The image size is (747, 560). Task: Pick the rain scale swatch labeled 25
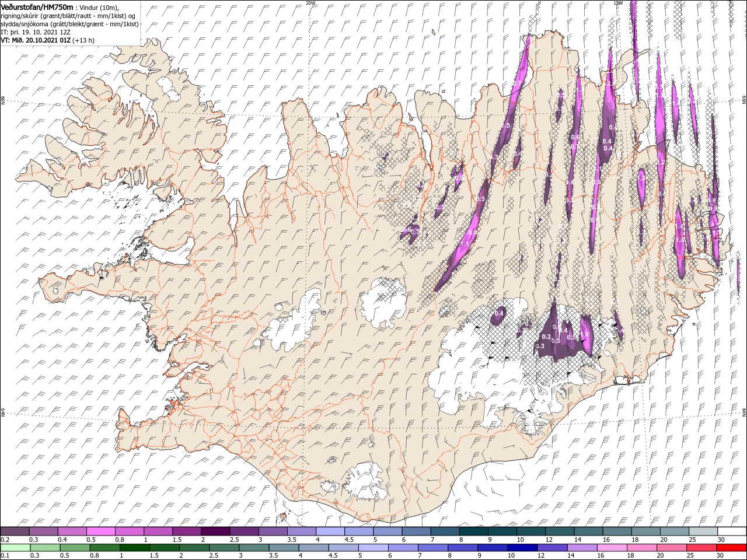pyautogui.click(x=701, y=548)
